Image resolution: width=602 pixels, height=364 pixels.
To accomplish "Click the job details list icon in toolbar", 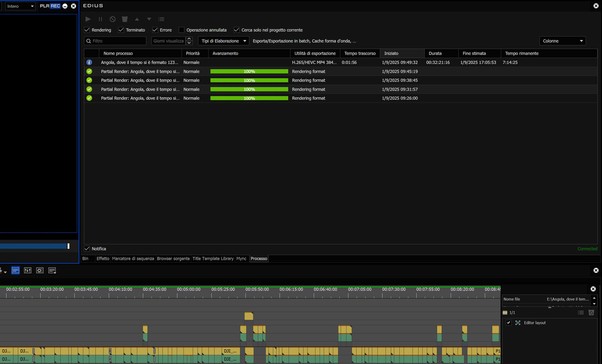I will click(x=161, y=19).
